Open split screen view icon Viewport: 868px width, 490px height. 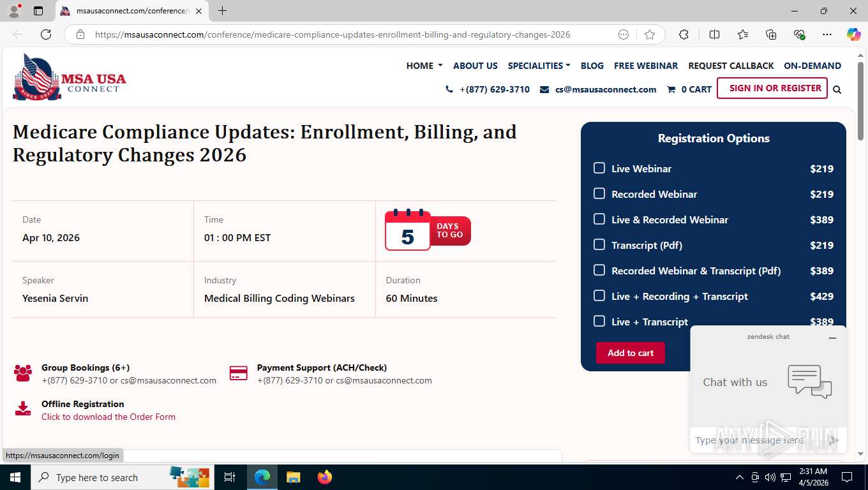(714, 34)
